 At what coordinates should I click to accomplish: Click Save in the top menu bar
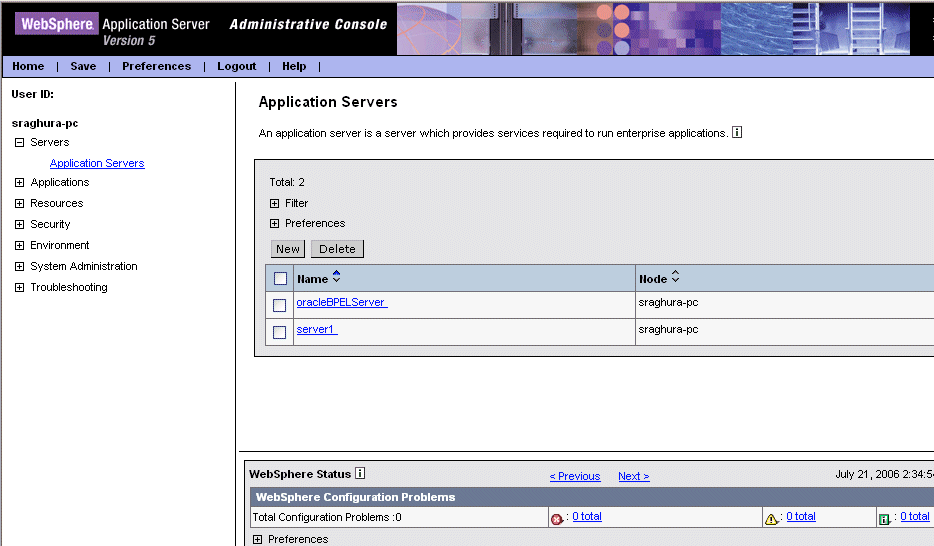(x=83, y=66)
